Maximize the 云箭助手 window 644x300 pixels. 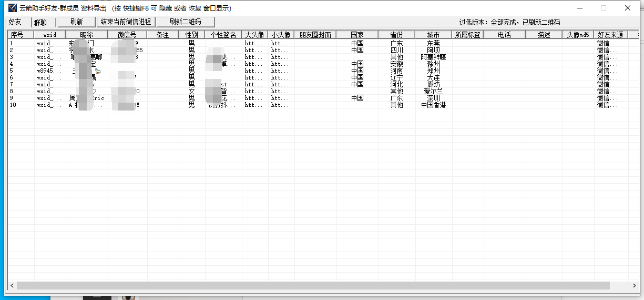click(x=604, y=8)
